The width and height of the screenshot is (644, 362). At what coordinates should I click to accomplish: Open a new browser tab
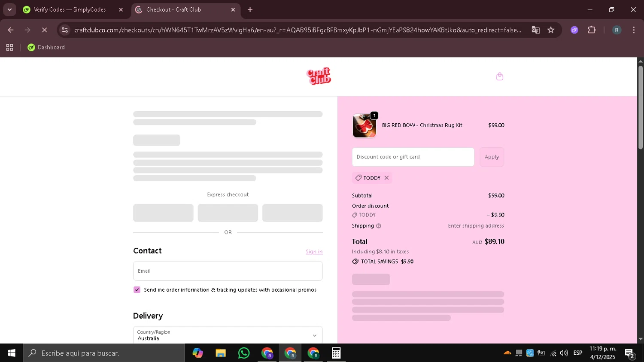coord(250,9)
